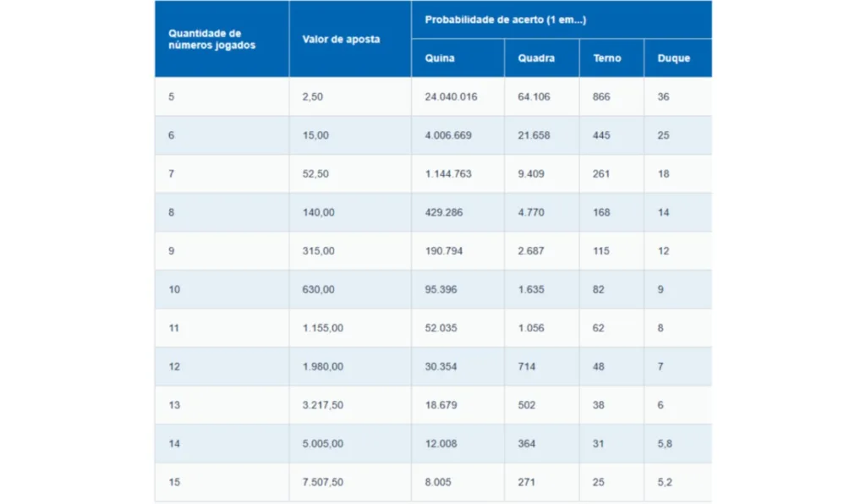The width and height of the screenshot is (866, 504).
Task: Click the Quadra value 21.658
Action: tap(534, 135)
